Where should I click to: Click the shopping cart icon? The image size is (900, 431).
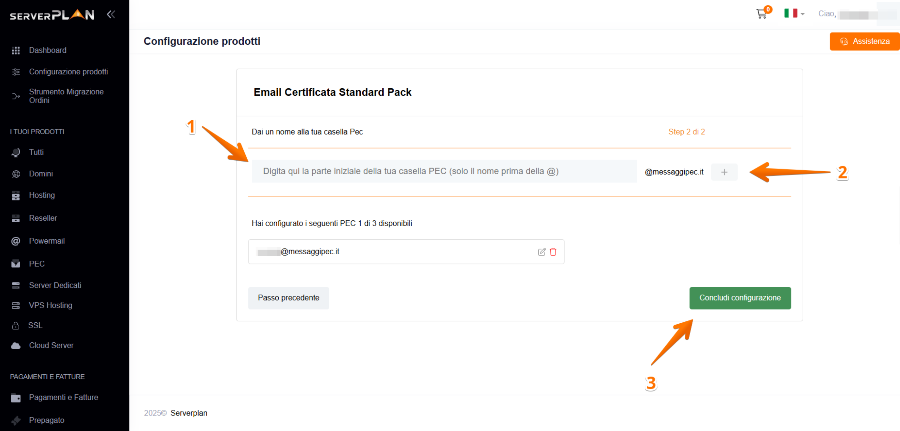[x=762, y=14]
